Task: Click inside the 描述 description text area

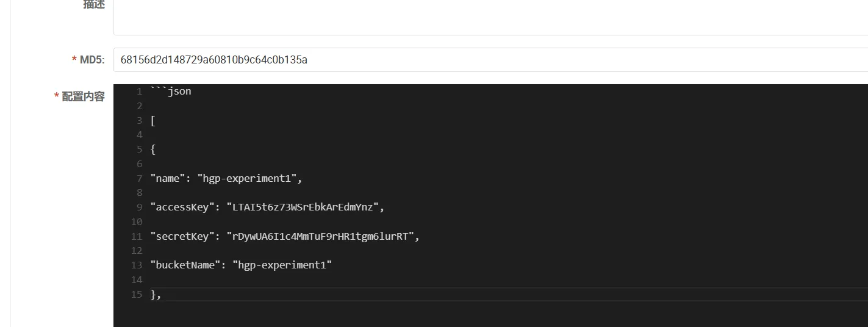Action: coord(488,17)
